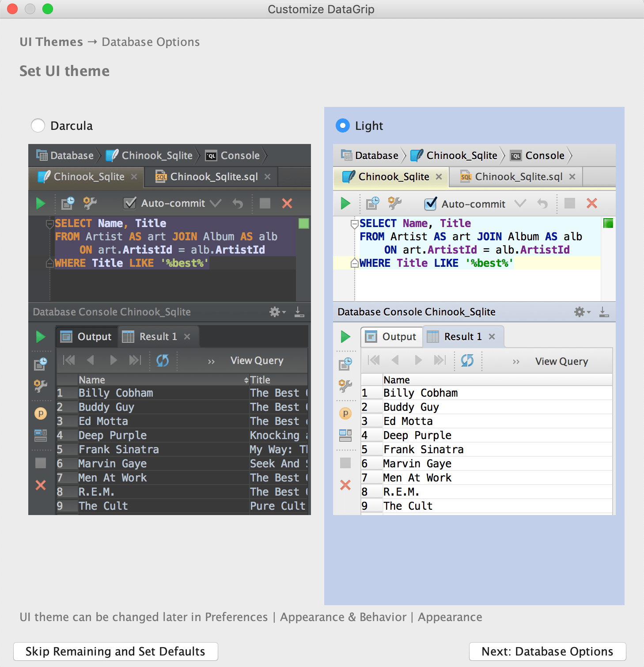Select the Light theme radio button
This screenshot has width=644, height=667.
(343, 126)
